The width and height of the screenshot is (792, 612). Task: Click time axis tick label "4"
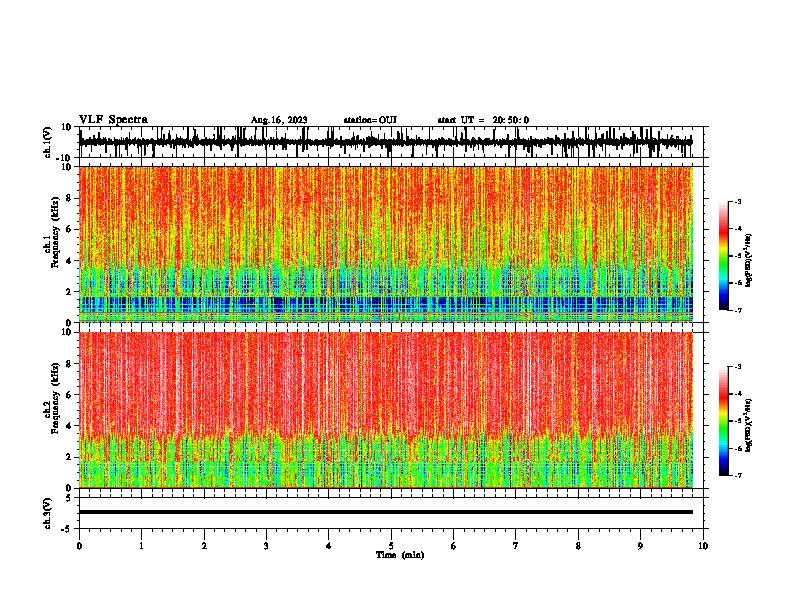pyautogui.click(x=329, y=546)
